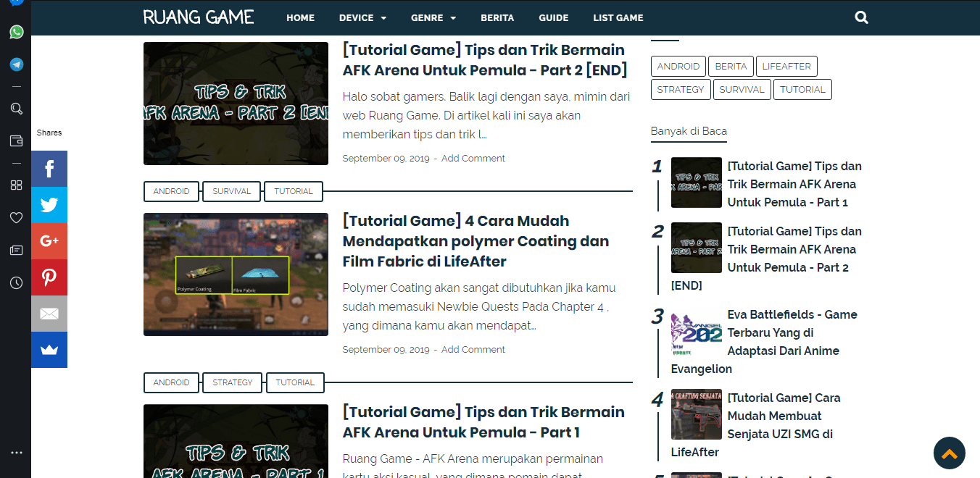Click ANDROID label above the LifeAfter post
Screen dimensions: 980x478
coord(172,191)
